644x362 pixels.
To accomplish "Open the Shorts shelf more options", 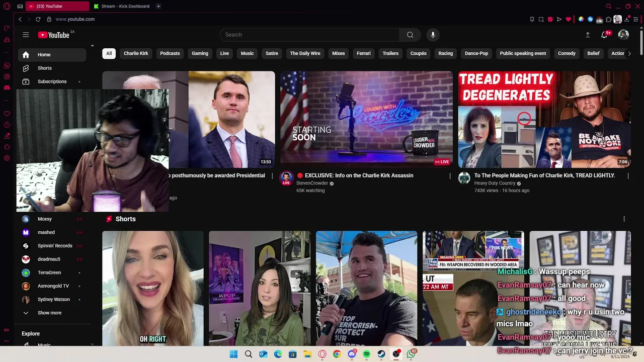I will 624,219.
